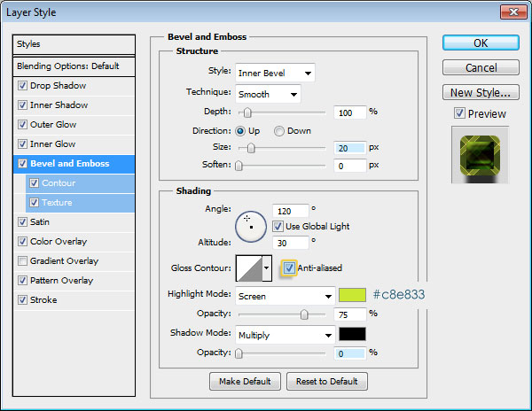
Task: Select the Down direction radio button
Action: [279, 130]
